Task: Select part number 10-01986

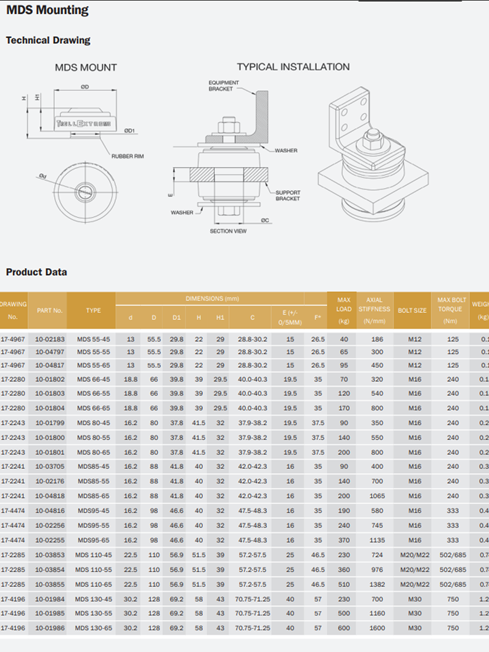Action: coord(50,628)
